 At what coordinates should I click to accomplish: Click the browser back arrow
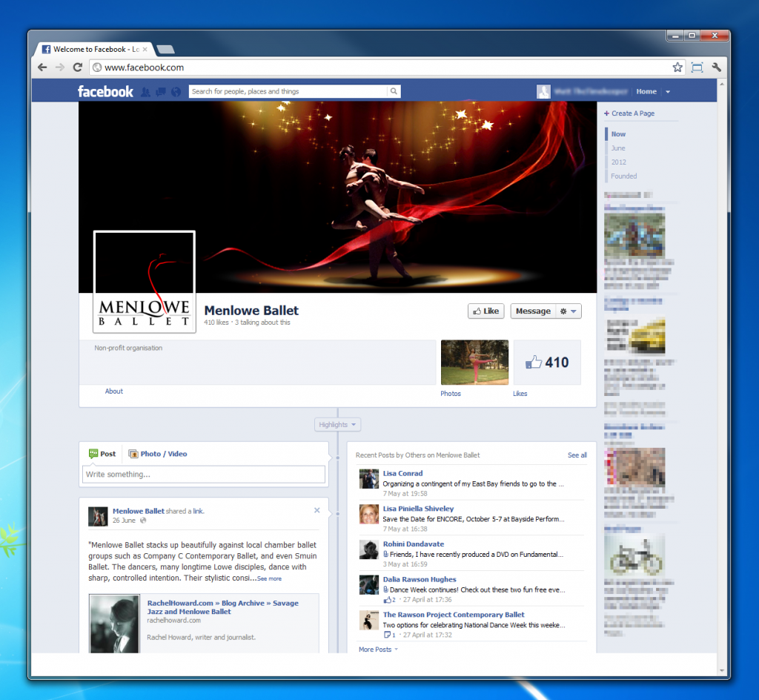tap(43, 67)
